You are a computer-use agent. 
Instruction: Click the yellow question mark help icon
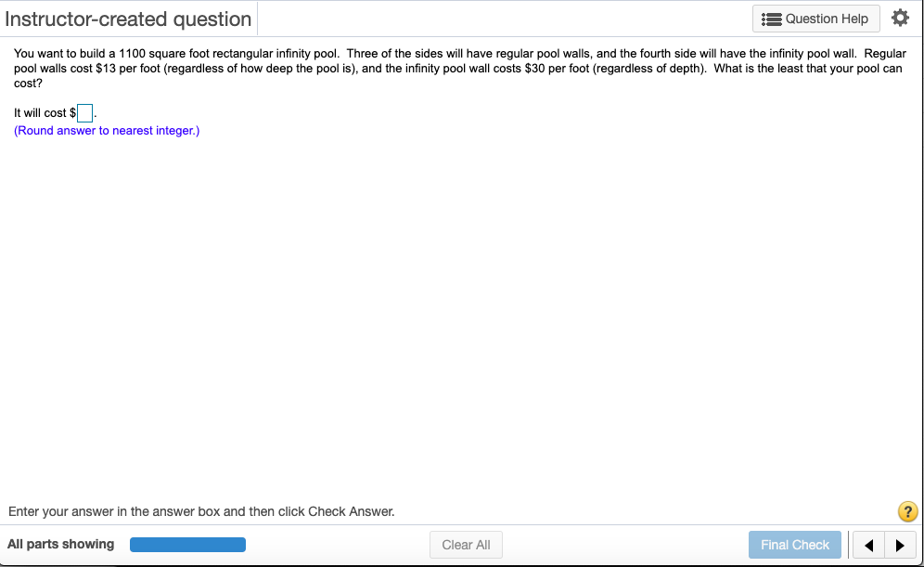coord(907,511)
